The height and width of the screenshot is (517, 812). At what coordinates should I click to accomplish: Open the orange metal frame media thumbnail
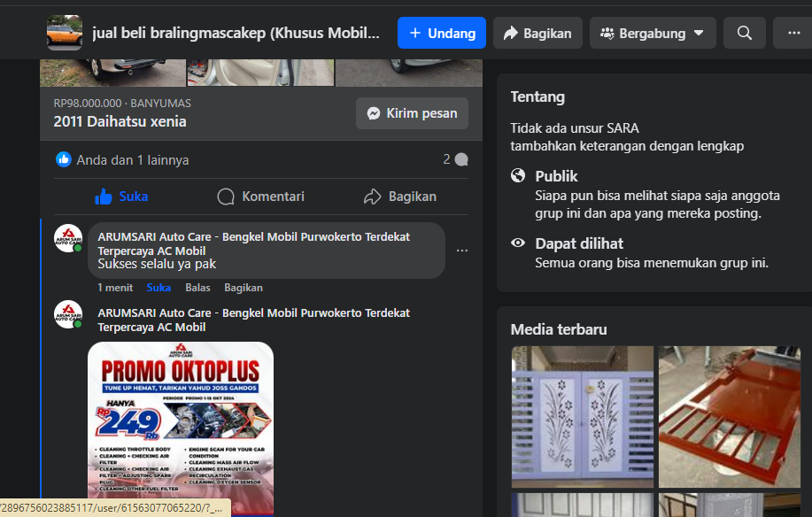click(x=730, y=417)
